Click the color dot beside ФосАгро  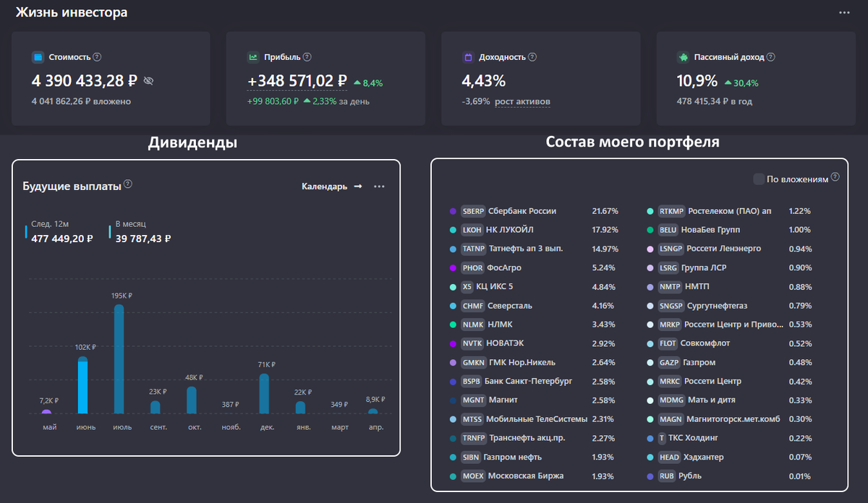pyautogui.click(x=453, y=267)
